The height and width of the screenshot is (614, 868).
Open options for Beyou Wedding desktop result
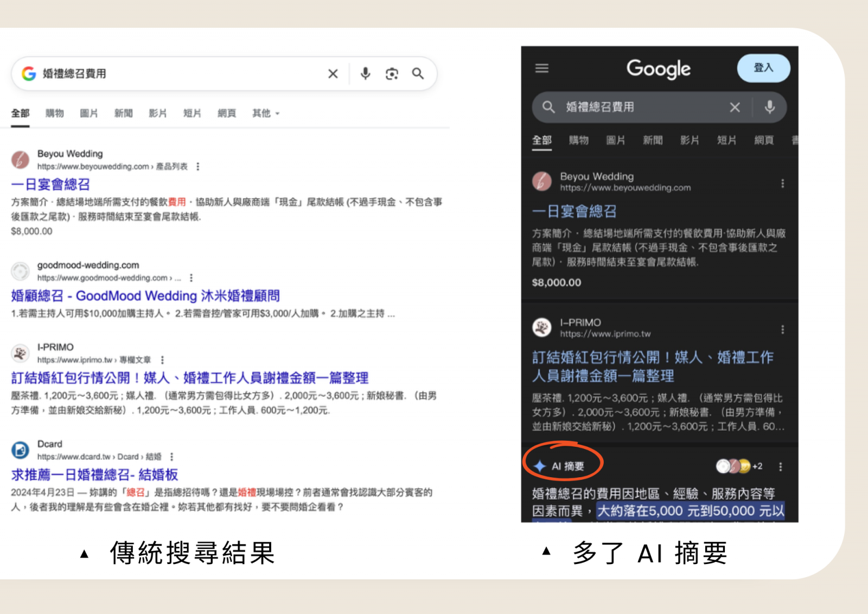[198, 167]
